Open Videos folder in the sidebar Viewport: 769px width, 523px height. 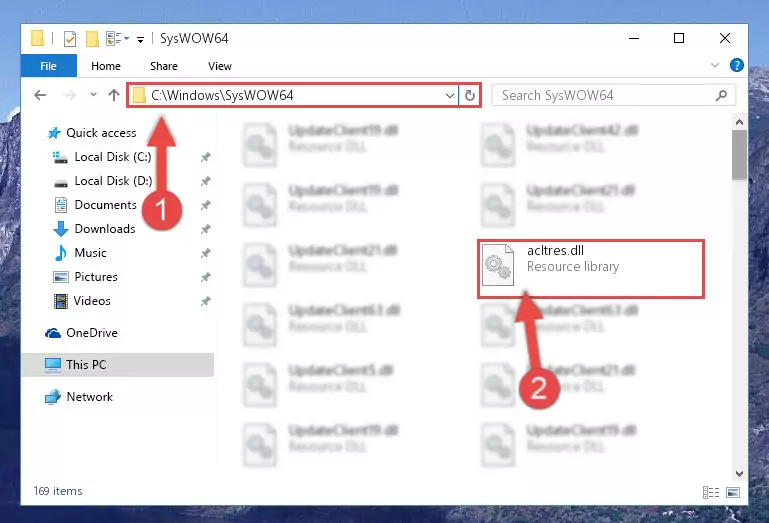coord(82,301)
